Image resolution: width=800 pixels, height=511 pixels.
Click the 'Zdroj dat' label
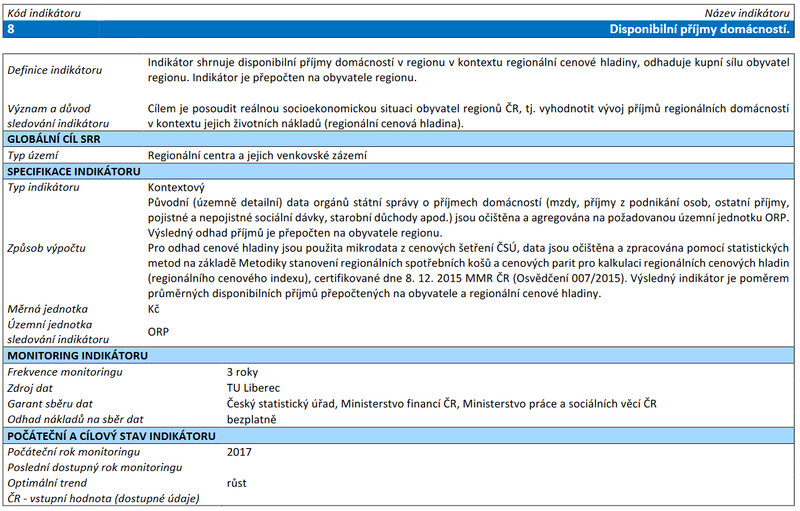30,388
